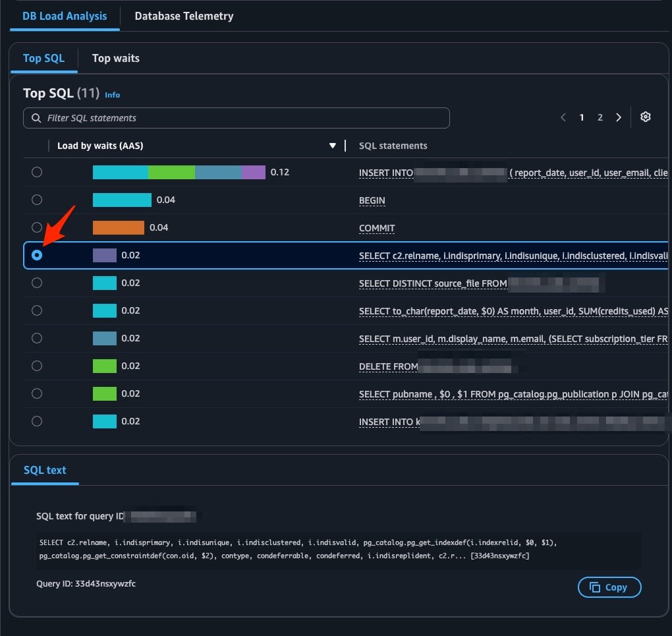Go to previous page of SQL statements

pos(563,117)
